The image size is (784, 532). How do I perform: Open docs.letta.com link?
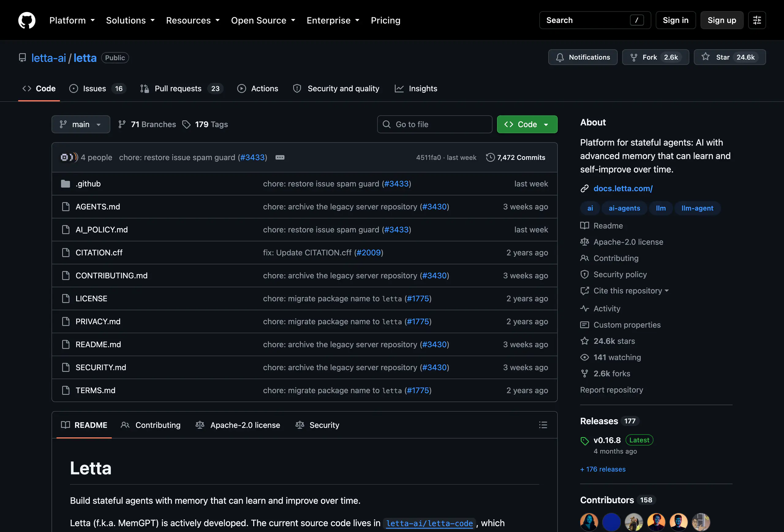coord(623,189)
